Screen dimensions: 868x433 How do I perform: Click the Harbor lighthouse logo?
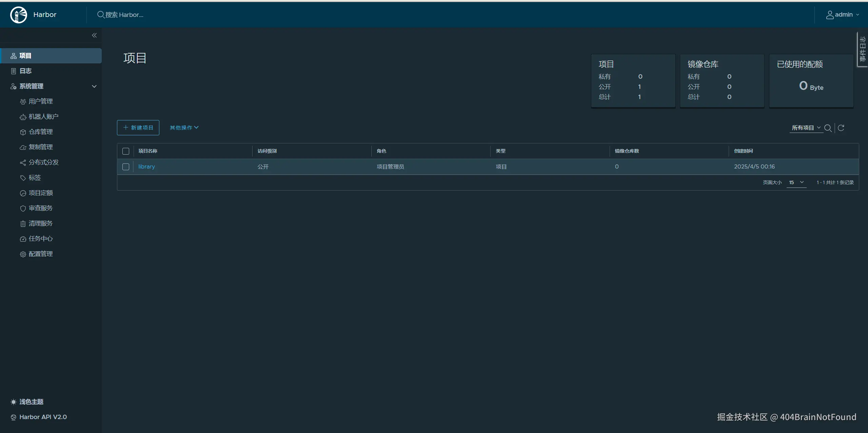pos(18,15)
